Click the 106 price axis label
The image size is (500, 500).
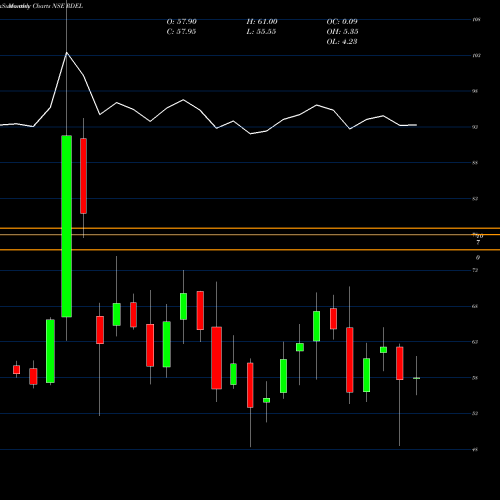[x=476, y=20]
